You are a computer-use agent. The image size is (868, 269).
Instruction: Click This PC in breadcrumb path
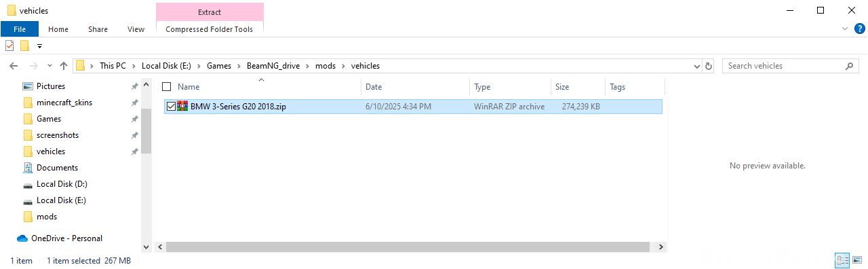(113, 66)
